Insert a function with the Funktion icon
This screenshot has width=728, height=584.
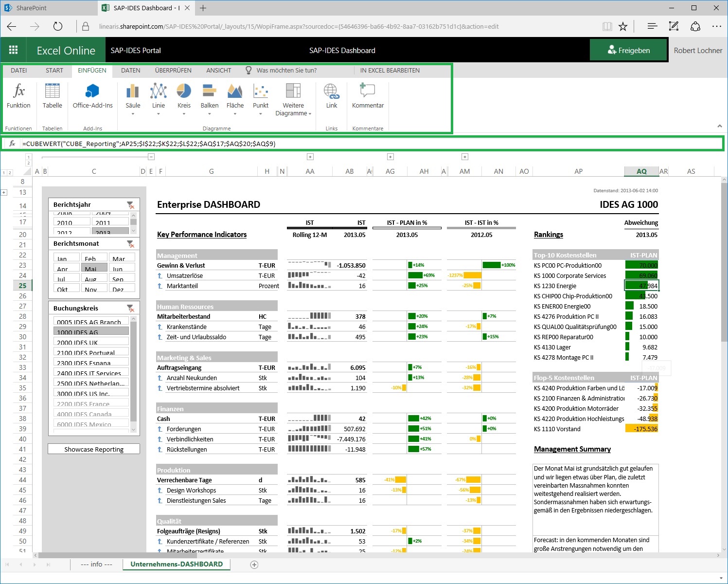18,96
